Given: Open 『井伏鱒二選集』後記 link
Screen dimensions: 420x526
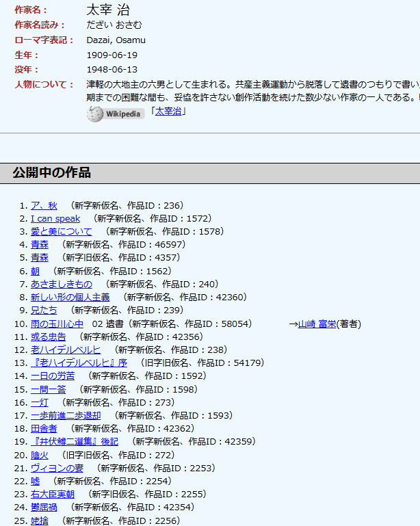Looking at the screenshot, I should [x=75, y=442].
